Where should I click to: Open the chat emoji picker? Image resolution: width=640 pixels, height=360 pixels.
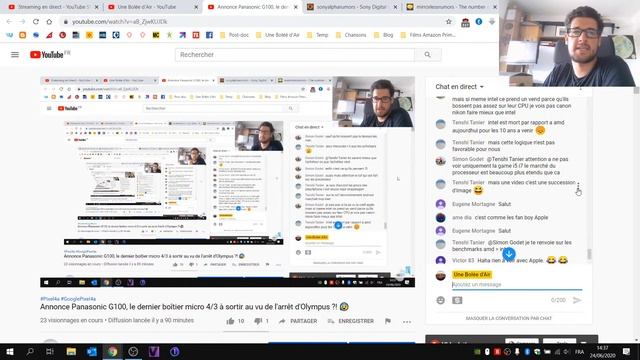click(440, 300)
